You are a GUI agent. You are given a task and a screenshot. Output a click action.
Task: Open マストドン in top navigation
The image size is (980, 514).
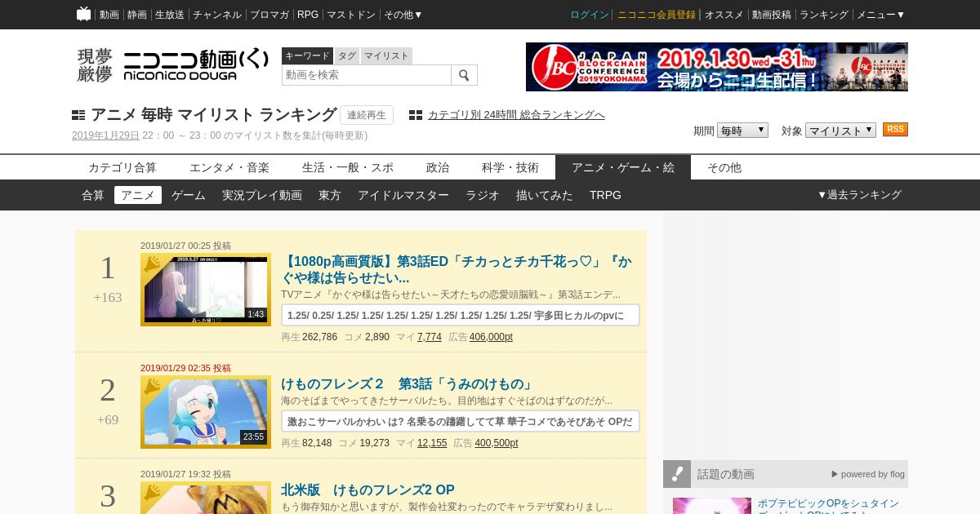coord(351,15)
